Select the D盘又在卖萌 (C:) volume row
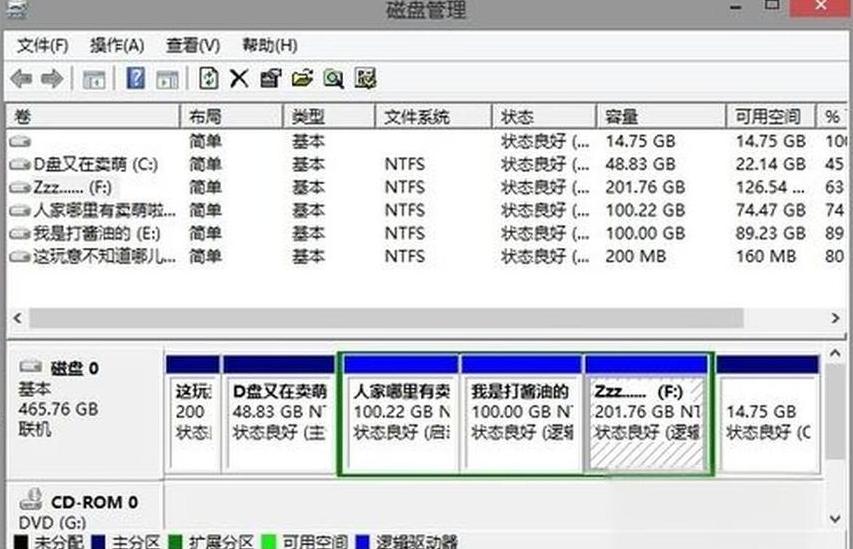Image resolution: width=853 pixels, height=549 pixels. pyautogui.click(x=427, y=164)
